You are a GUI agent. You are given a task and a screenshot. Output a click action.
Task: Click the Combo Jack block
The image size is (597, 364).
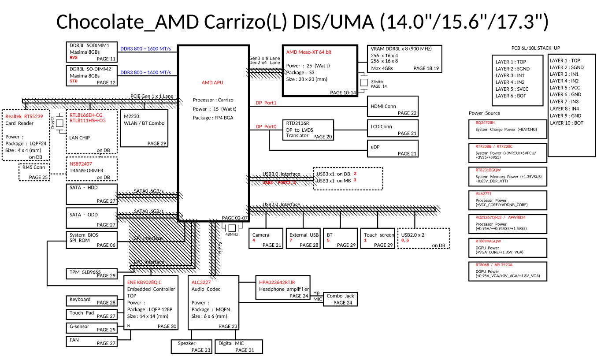pyautogui.click(x=340, y=299)
